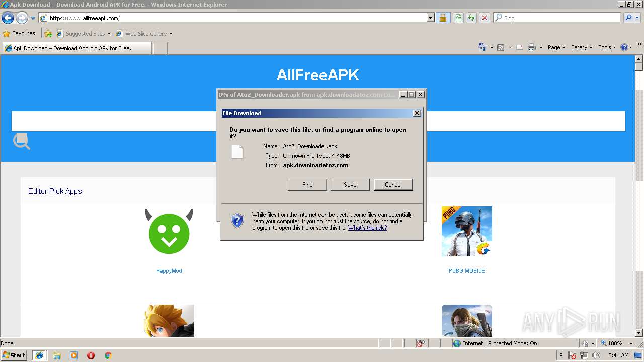Click the blank file icon in download dialog
Screen dimensions: 644x362
237,151
